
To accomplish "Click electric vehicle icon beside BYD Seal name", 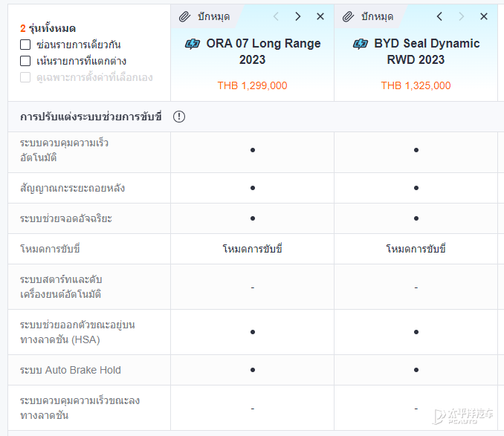I will pyautogui.click(x=361, y=44).
